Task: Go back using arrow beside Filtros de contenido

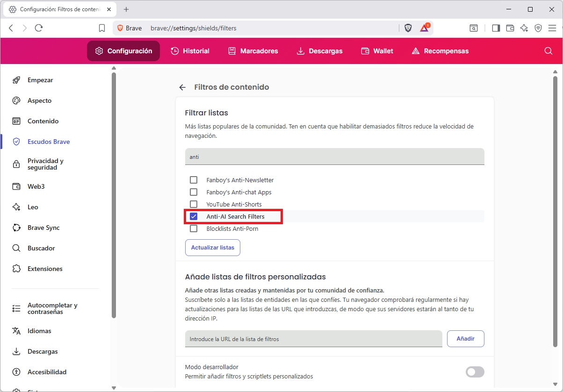Action: tap(182, 87)
